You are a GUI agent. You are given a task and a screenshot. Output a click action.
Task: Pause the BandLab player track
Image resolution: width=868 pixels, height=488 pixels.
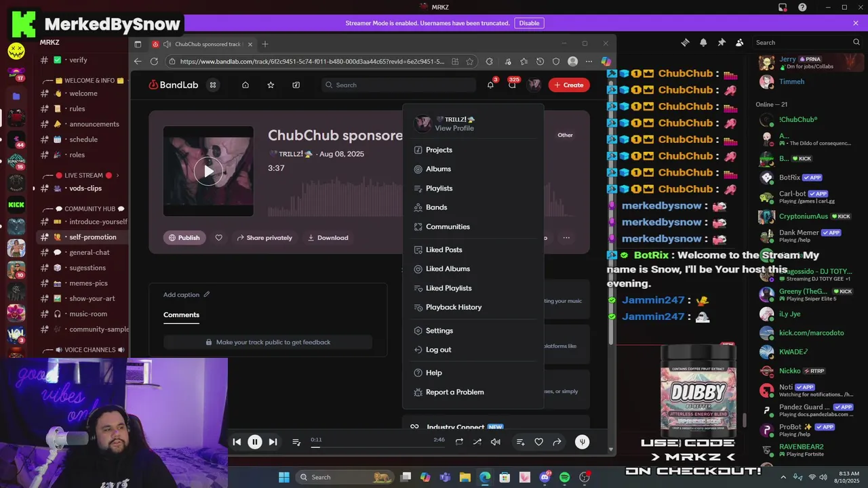255,442
